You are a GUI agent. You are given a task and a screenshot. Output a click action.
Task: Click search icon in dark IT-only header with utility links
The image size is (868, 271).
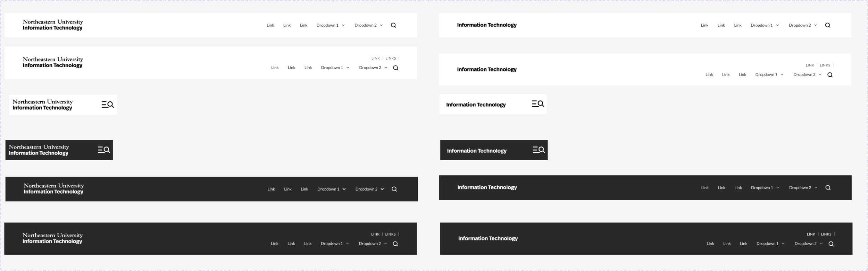[x=831, y=244]
